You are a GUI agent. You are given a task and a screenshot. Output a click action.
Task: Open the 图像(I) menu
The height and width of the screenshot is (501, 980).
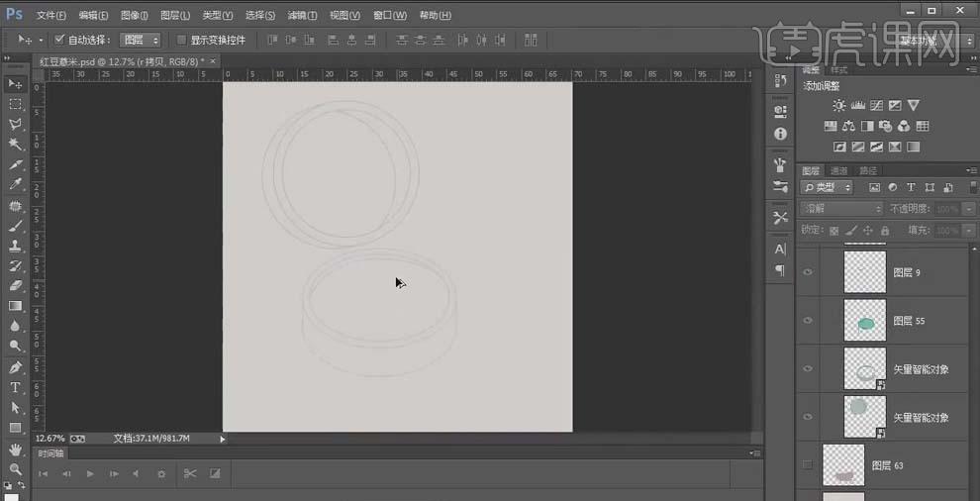pyautogui.click(x=135, y=15)
